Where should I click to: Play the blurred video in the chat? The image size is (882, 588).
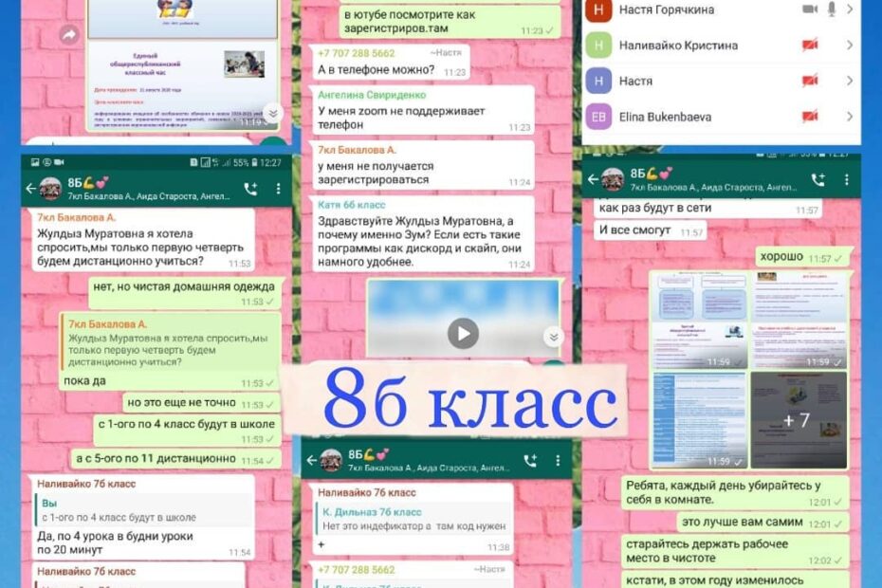point(463,333)
